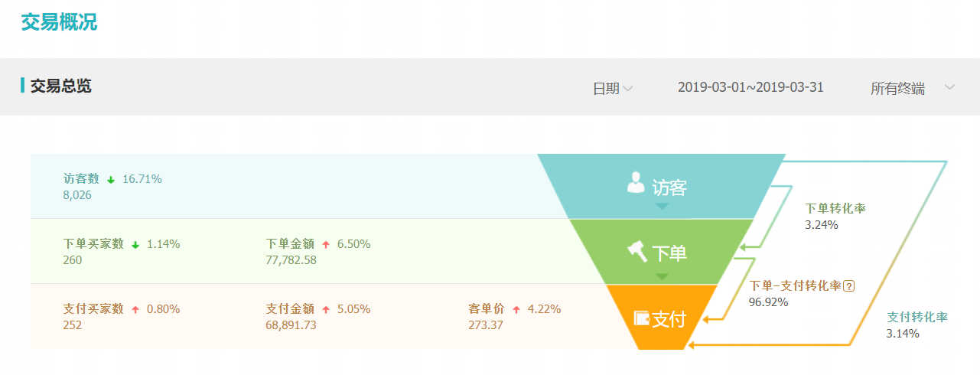Click the gavel icon beside 下单
The height and width of the screenshot is (375, 980).
[x=637, y=250]
